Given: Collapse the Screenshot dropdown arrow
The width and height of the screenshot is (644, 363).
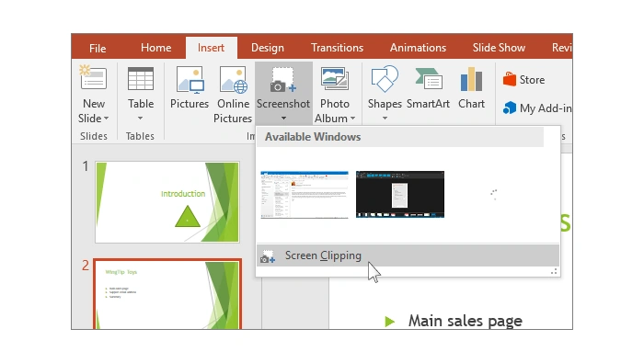Looking at the screenshot, I should pos(283,119).
